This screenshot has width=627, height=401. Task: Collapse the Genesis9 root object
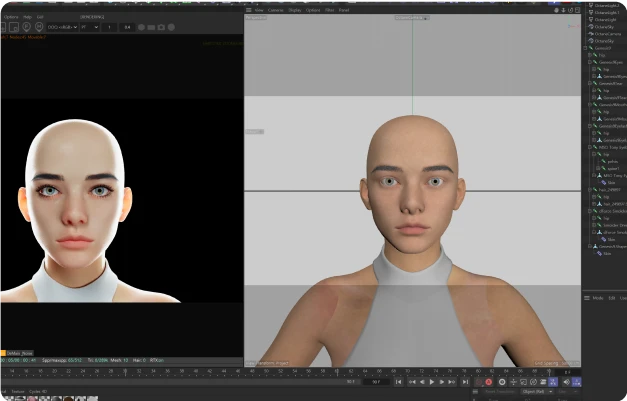click(585, 48)
